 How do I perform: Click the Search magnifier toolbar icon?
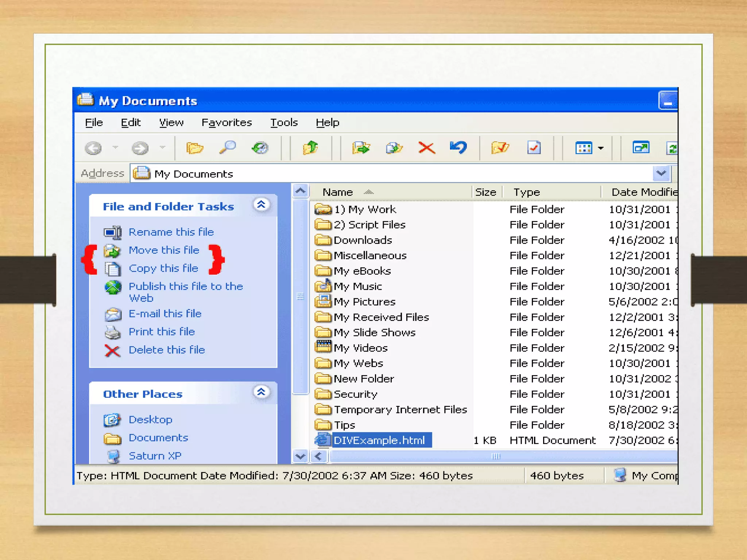pyautogui.click(x=228, y=148)
